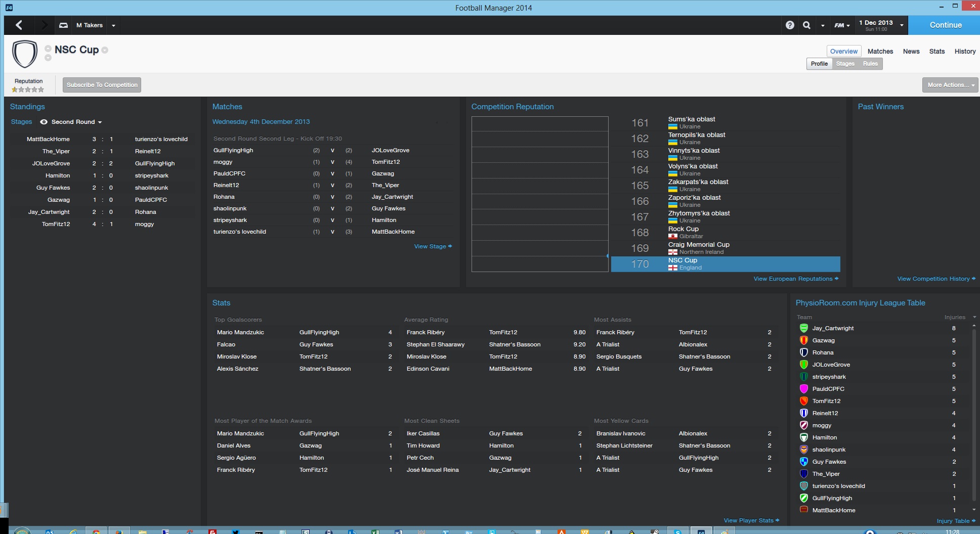Switch to the Overview tab
This screenshot has width=980, height=534.
843,51
